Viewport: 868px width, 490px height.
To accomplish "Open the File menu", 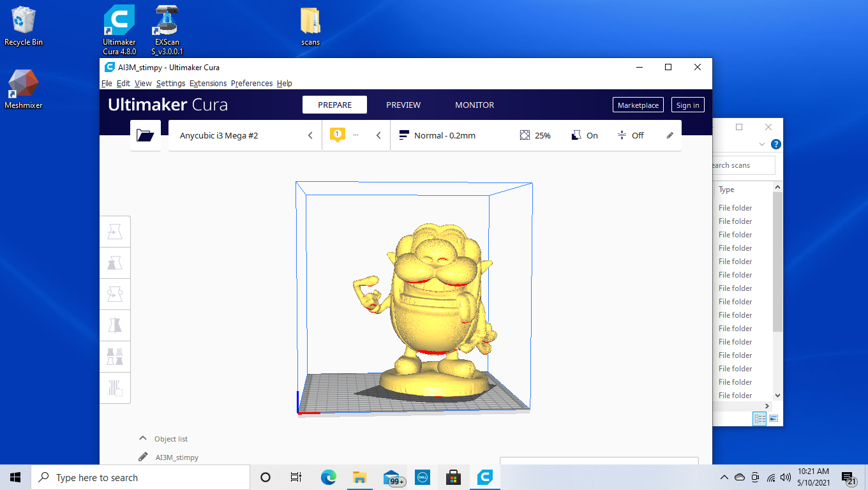I will 107,84.
